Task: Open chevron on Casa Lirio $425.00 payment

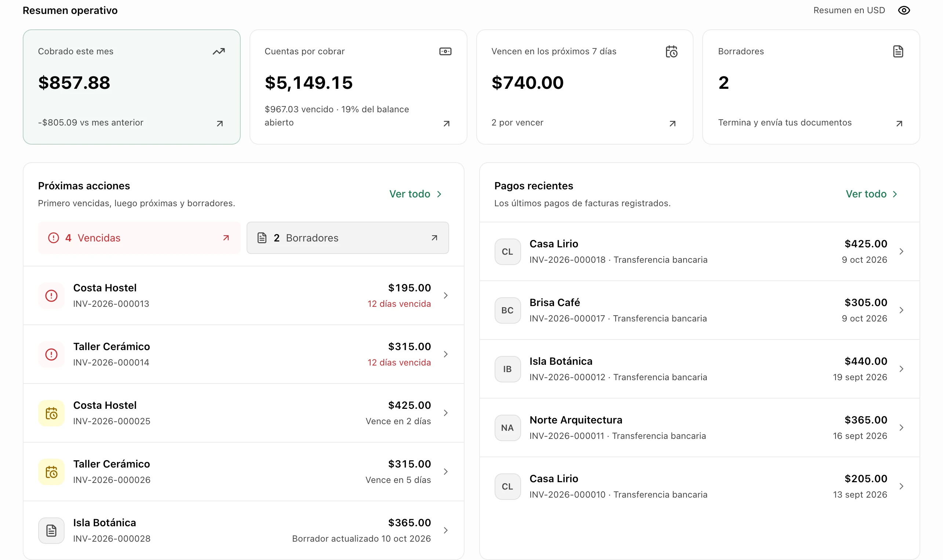Action: click(902, 251)
